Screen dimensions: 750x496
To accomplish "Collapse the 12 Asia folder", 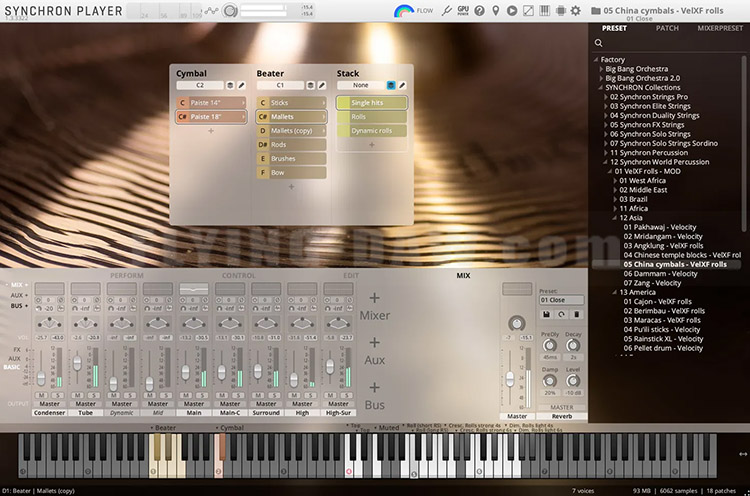I will 615,218.
